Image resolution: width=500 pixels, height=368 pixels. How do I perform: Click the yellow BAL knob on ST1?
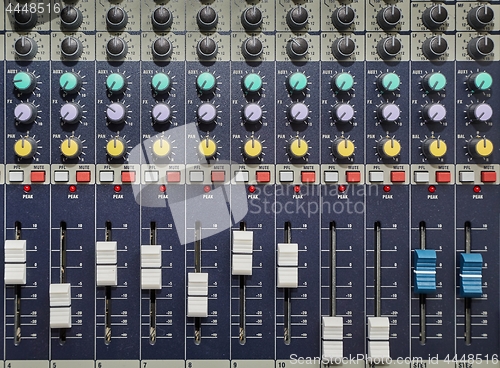tap(437, 148)
